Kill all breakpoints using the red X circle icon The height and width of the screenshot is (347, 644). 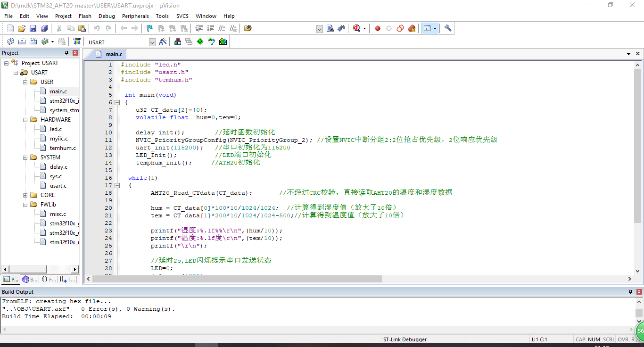(412, 28)
